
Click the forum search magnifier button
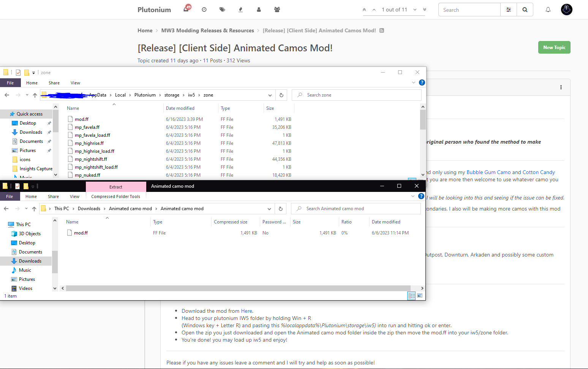(x=525, y=10)
